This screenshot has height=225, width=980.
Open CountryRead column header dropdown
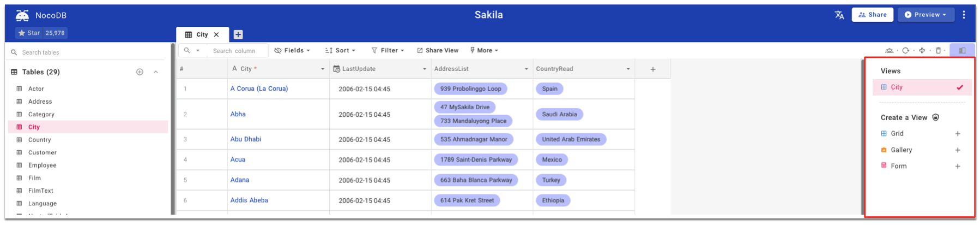pyautogui.click(x=628, y=69)
